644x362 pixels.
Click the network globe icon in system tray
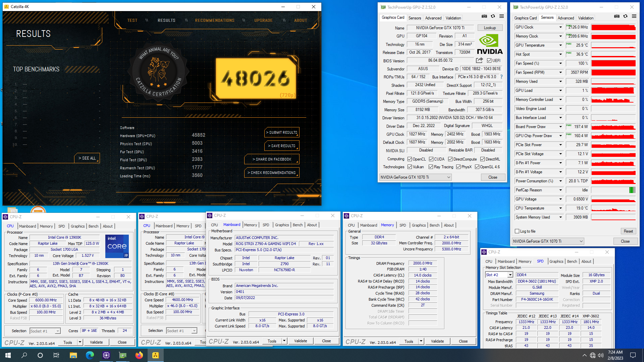(x=593, y=355)
